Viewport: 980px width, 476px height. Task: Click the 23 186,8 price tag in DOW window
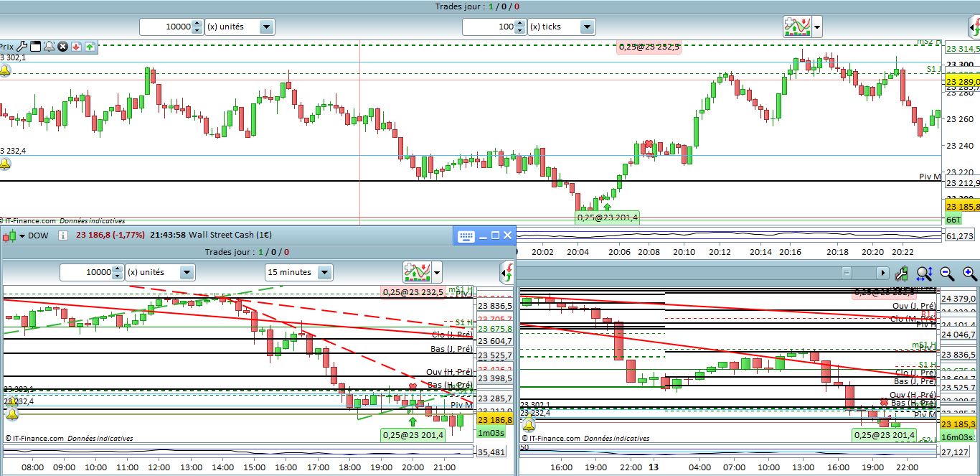(x=495, y=420)
